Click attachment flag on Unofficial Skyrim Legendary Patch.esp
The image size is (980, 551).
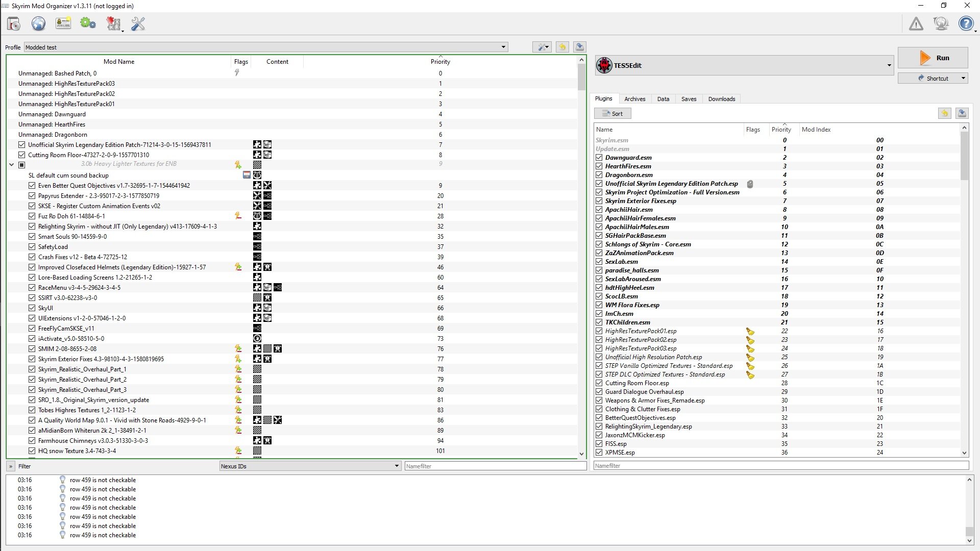click(x=750, y=184)
